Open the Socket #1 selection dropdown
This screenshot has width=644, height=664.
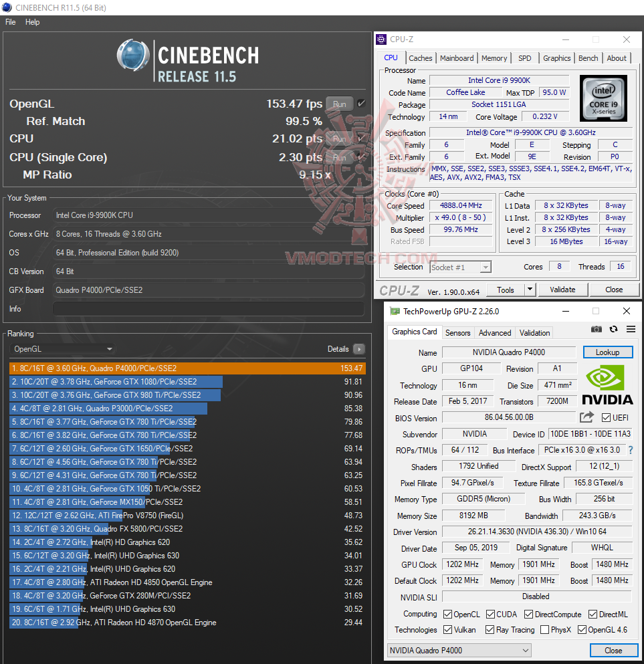click(460, 267)
